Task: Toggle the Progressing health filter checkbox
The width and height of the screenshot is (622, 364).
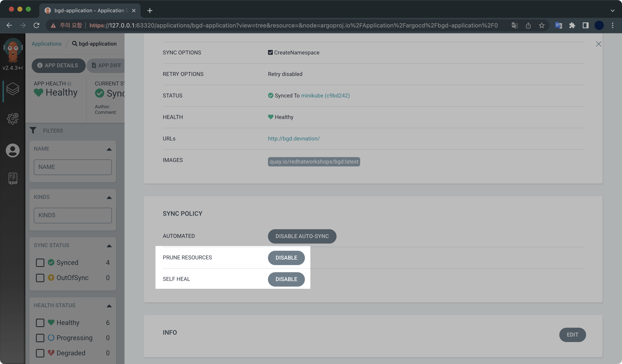Action: [40, 338]
